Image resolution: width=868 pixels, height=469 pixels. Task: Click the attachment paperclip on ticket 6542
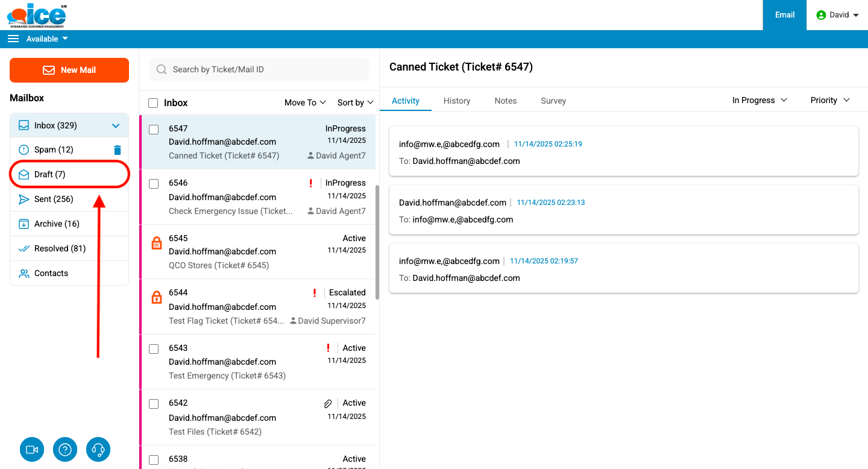328,403
